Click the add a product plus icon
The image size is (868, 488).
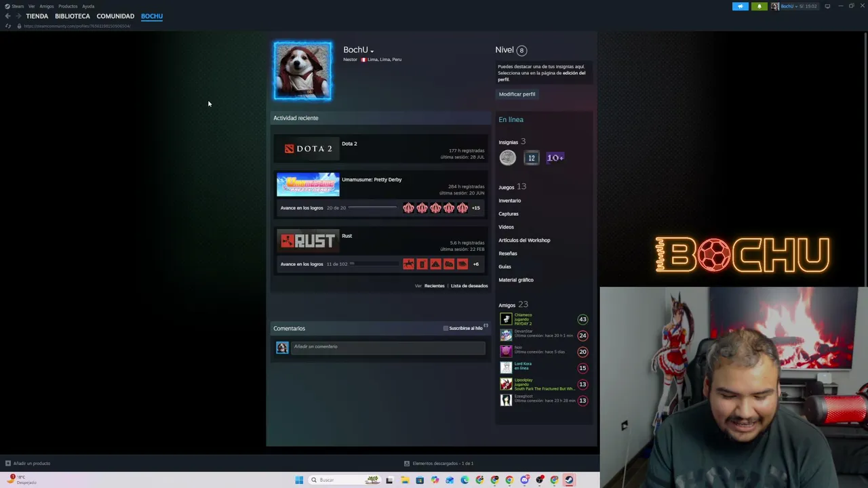8,464
